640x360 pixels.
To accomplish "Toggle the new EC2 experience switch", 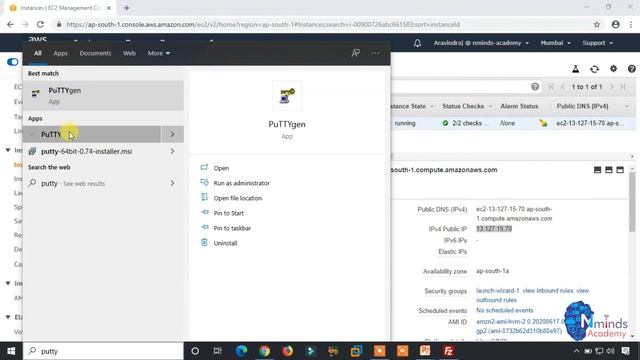I will 13,62.
